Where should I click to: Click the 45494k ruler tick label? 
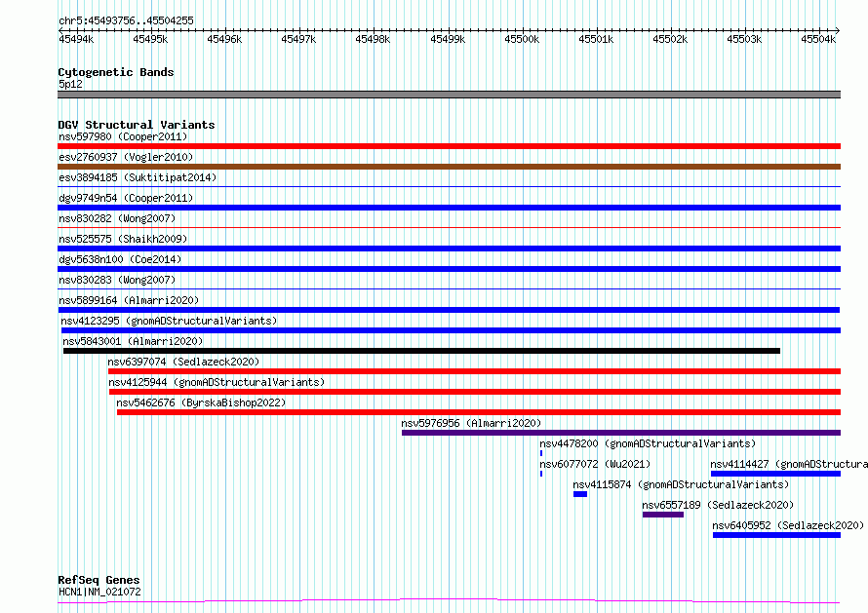coord(76,39)
